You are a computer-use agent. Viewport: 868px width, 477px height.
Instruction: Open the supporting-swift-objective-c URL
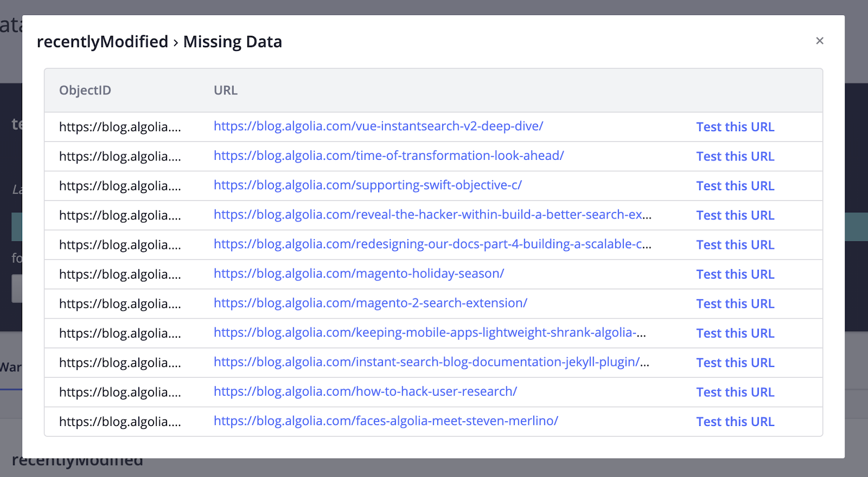367,185
